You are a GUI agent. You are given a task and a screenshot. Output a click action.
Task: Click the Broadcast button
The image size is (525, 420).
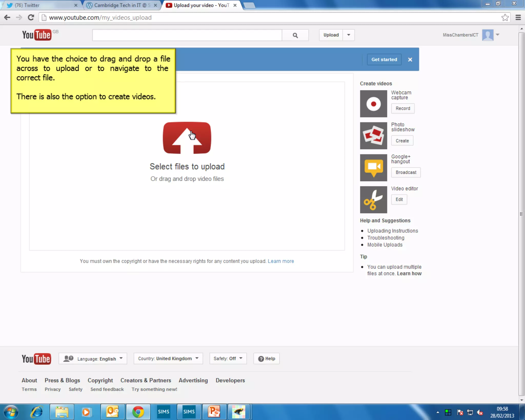pyautogui.click(x=406, y=173)
